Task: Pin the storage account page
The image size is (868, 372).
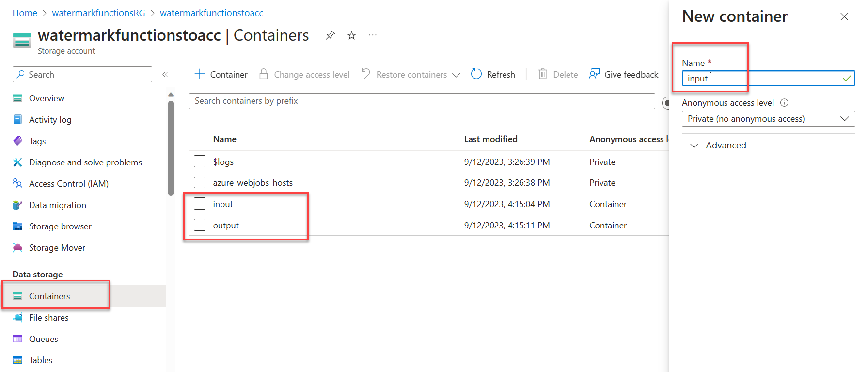Action: [x=330, y=35]
